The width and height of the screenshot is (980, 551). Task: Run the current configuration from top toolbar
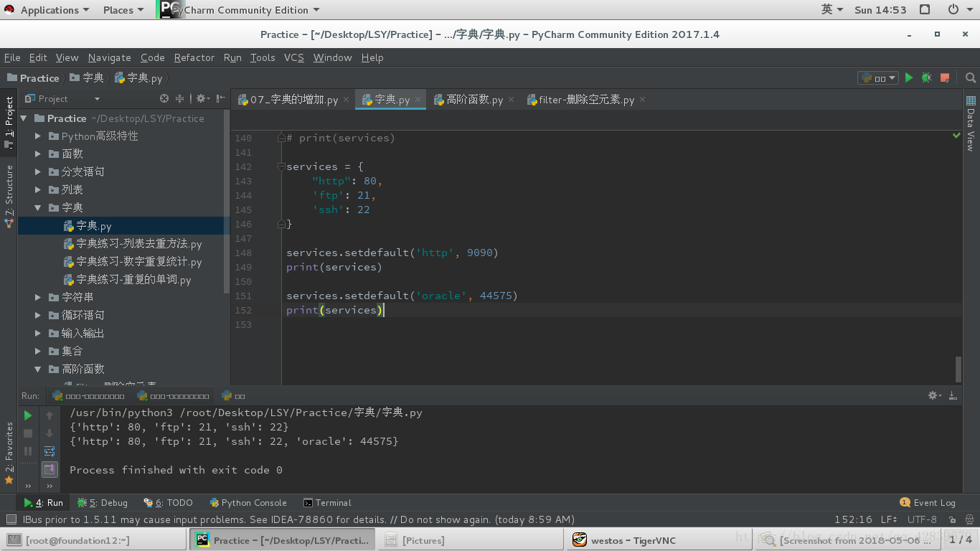click(909, 77)
